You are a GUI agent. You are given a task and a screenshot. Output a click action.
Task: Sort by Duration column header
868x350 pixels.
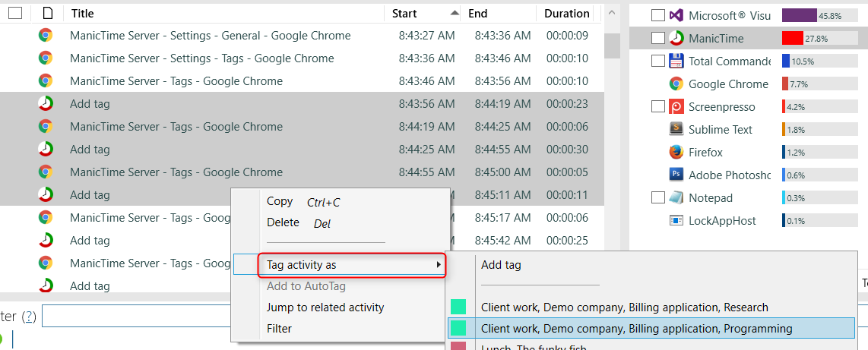click(x=566, y=13)
